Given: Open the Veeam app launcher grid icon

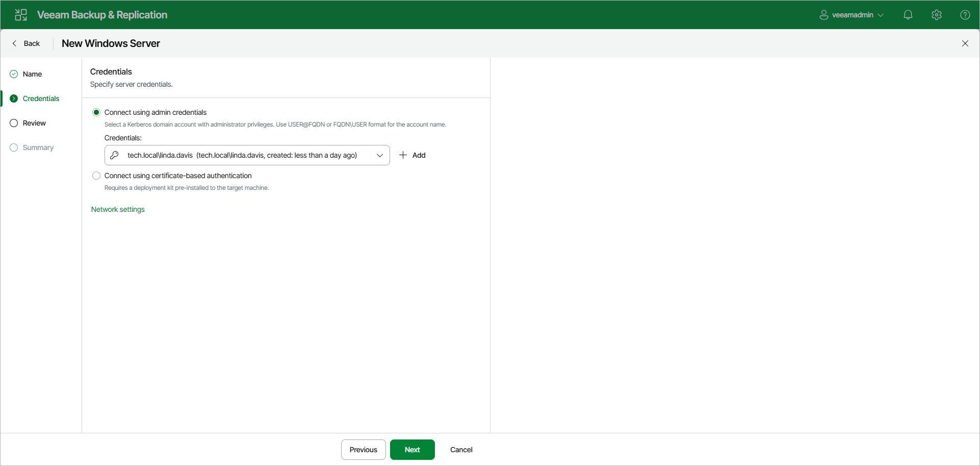Looking at the screenshot, I should 21,15.
